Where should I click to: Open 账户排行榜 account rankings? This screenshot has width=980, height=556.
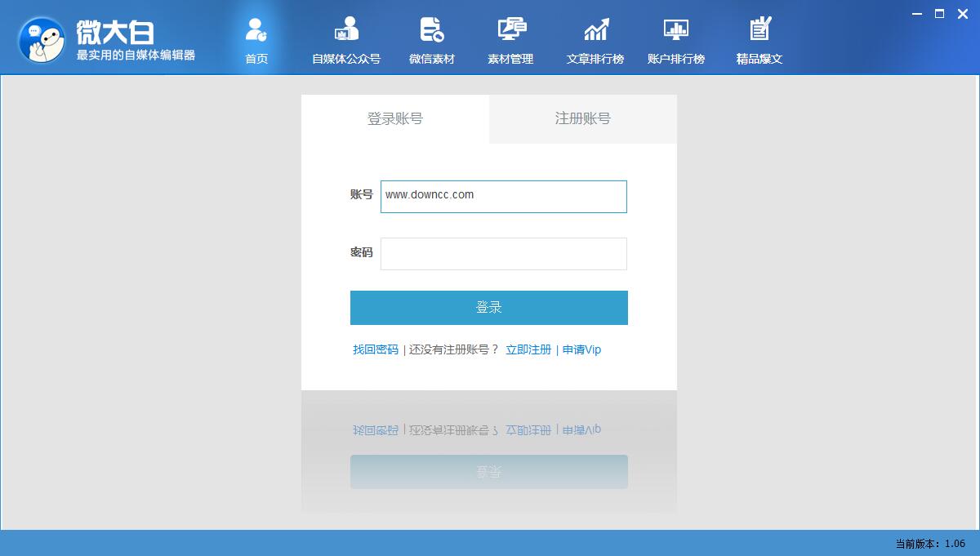[x=676, y=37]
